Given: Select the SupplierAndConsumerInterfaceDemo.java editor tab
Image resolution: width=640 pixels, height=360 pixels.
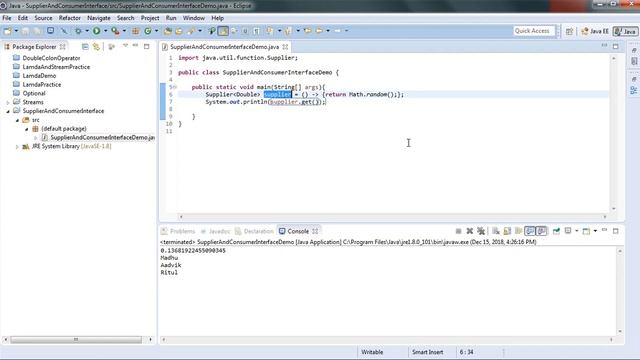Looking at the screenshot, I should (x=224, y=47).
